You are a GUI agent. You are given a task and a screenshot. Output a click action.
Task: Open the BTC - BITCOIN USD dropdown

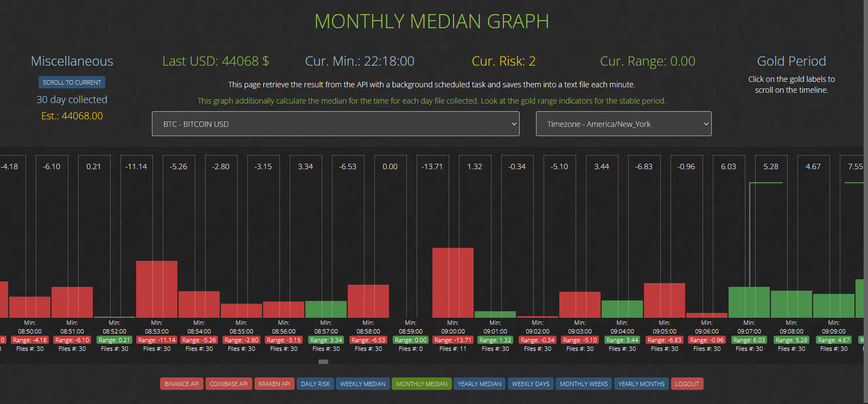[x=335, y=124]
